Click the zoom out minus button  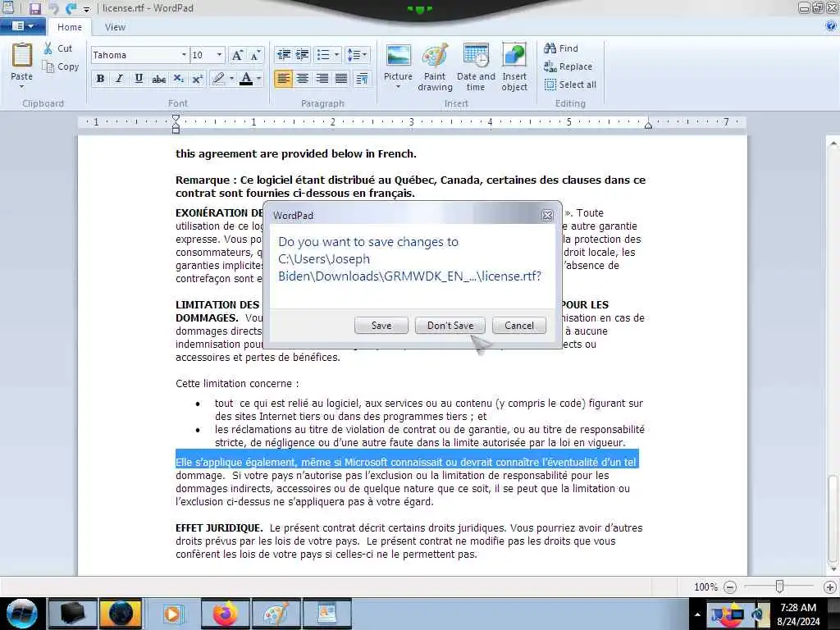(729, 587)
